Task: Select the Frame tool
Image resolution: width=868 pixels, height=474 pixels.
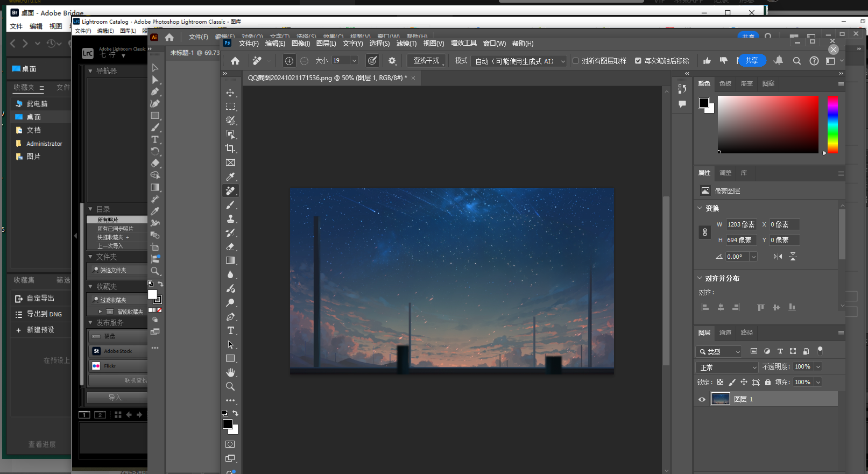Action: point(230,162)
